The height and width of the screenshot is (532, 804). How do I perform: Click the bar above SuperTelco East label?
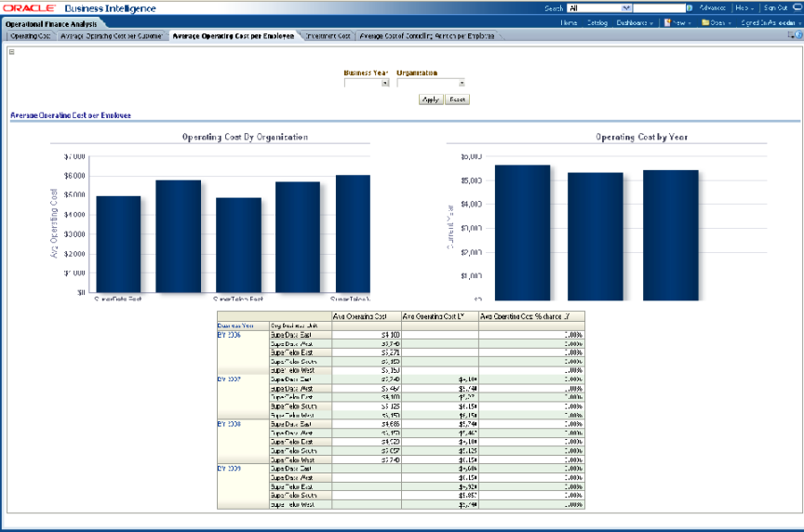238,245
